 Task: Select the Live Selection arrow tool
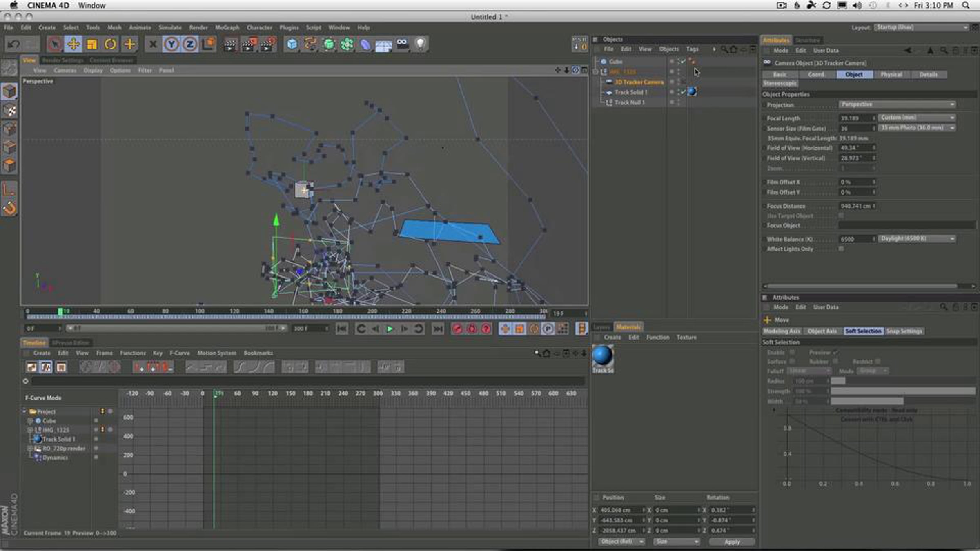click(x=55, y=44)
